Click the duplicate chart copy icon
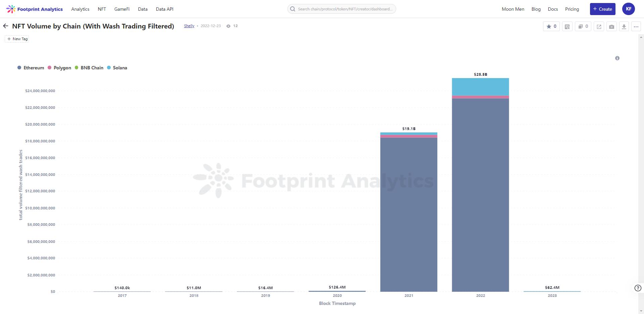 (x=583, y=26)
